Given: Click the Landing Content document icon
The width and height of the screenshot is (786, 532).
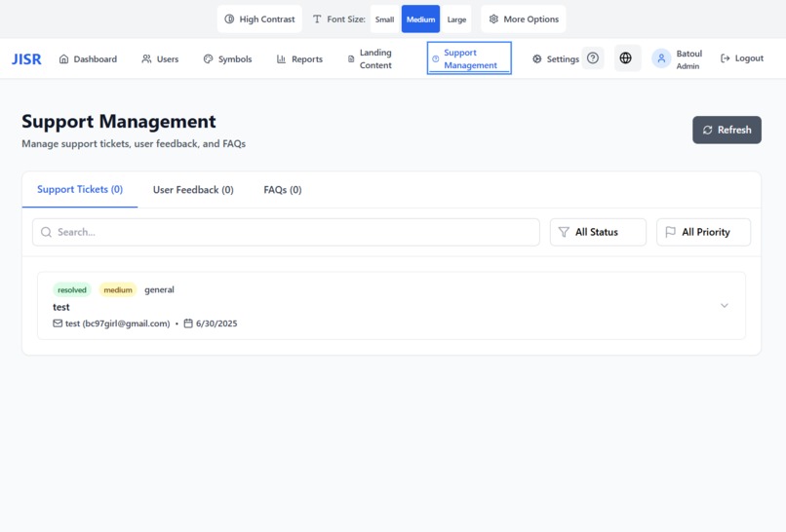Looking at the screenshot, I should pyautogui.click(x=351, y=59).
